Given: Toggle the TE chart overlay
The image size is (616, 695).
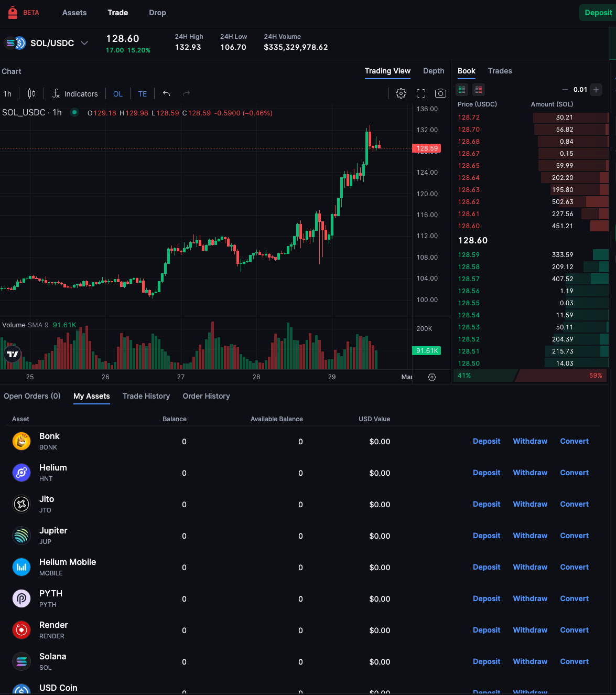Looking at the screenshot, I should pos(143,94).
